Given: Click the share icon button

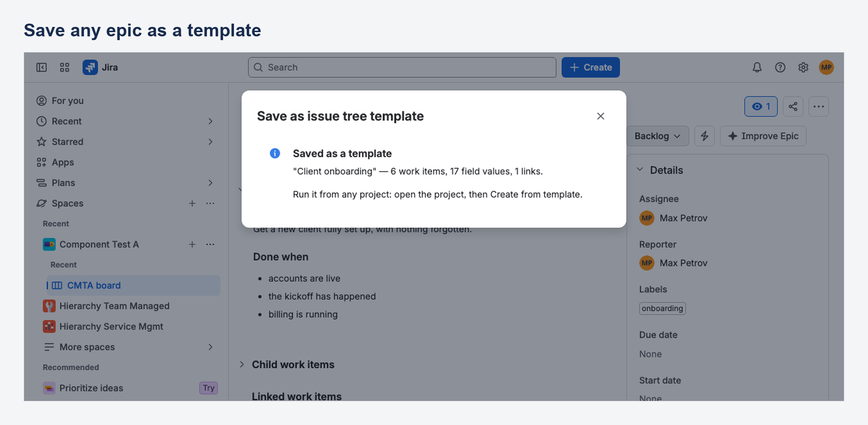Looking at the screenshot, I should 793,106.
